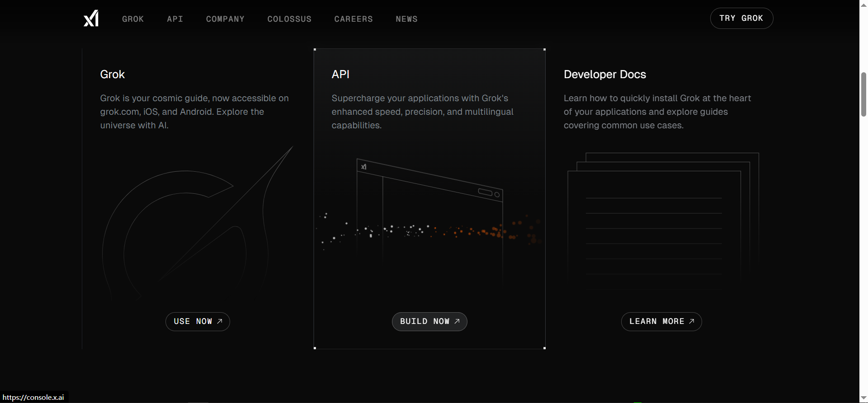
Task: Click the scrollbar down arrow
Action: [863, 398]
